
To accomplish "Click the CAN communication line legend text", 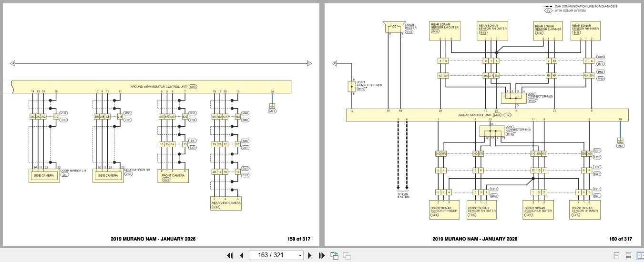I will (x=586, y=7).
